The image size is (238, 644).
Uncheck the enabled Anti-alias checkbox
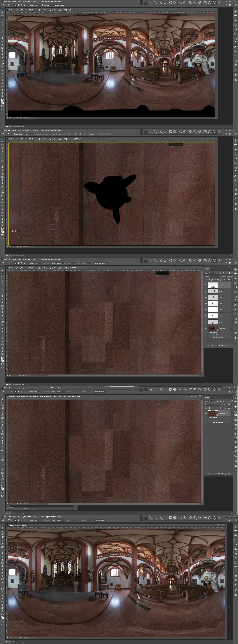(x=43, y=5)
